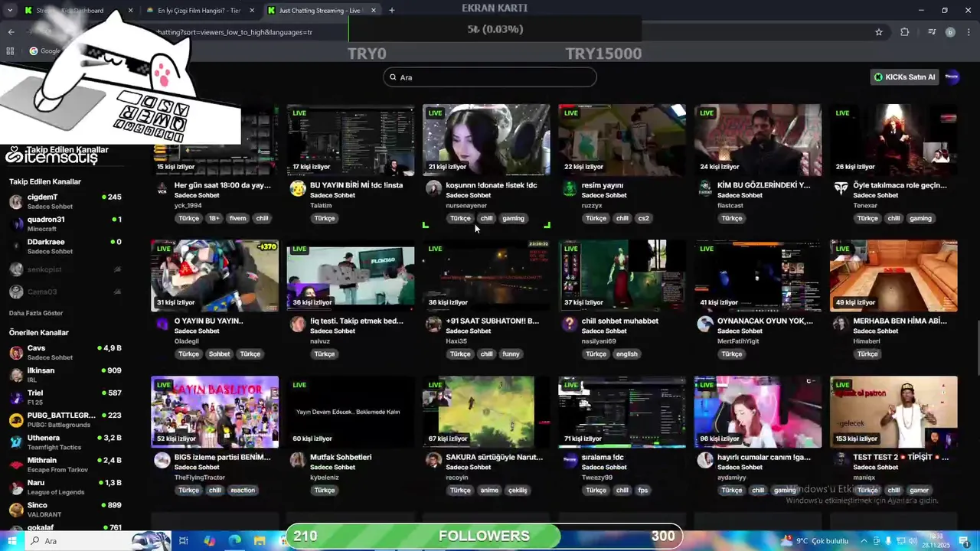Open the Himaberi channel name link
980x551 pixels.
(x=867, y=341)
